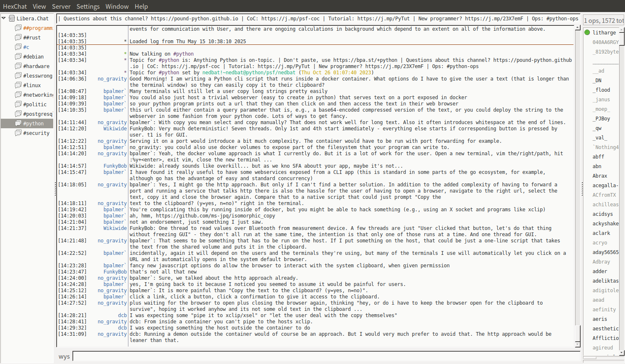Go to the #security channel
625x364 pixels.
coord(36,133)
